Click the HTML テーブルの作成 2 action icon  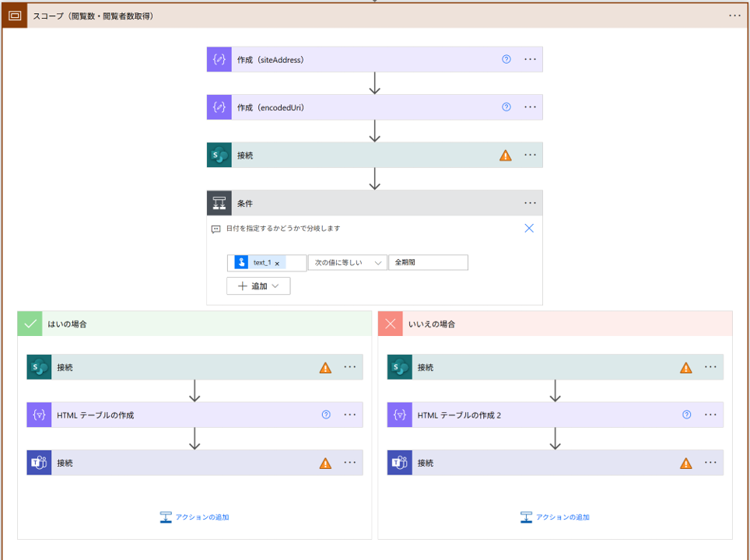click(x=400, y=415)
